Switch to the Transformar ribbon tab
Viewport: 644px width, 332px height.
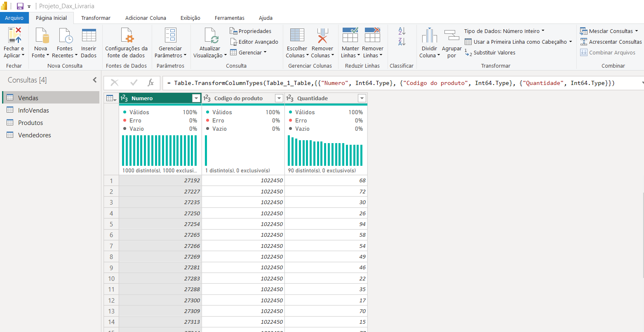coord(96,18)
